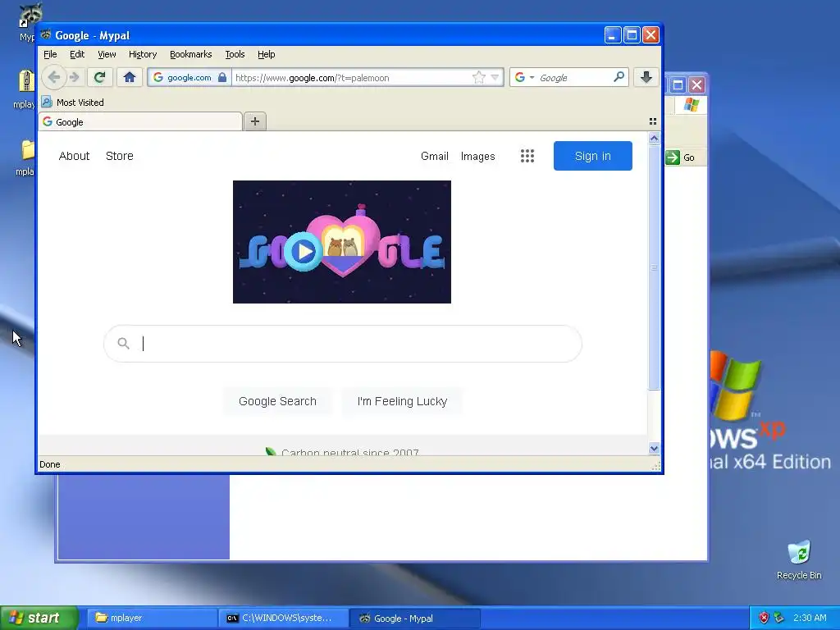Switch to mplayer taskbar button
The image size is (840, 630).
152,618
